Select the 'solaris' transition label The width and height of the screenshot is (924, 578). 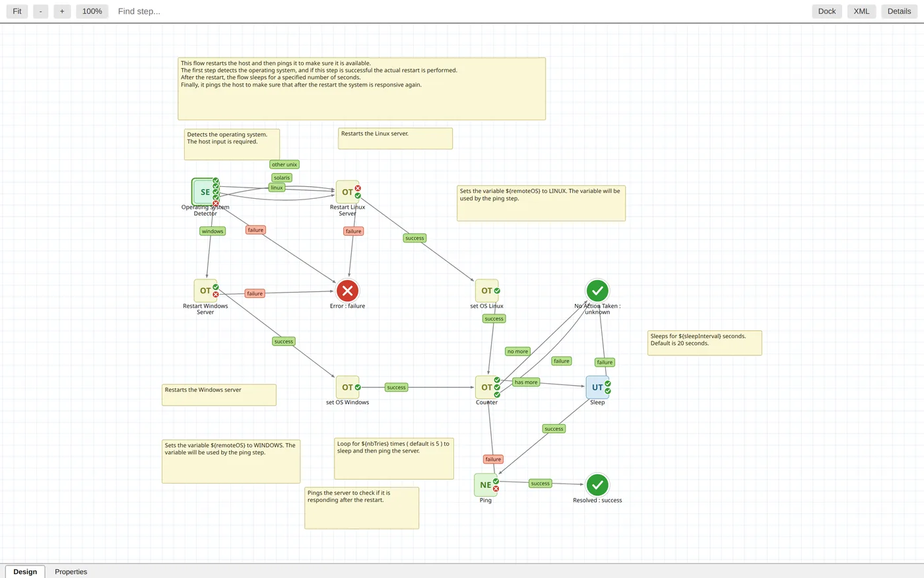tap(282, 178)
